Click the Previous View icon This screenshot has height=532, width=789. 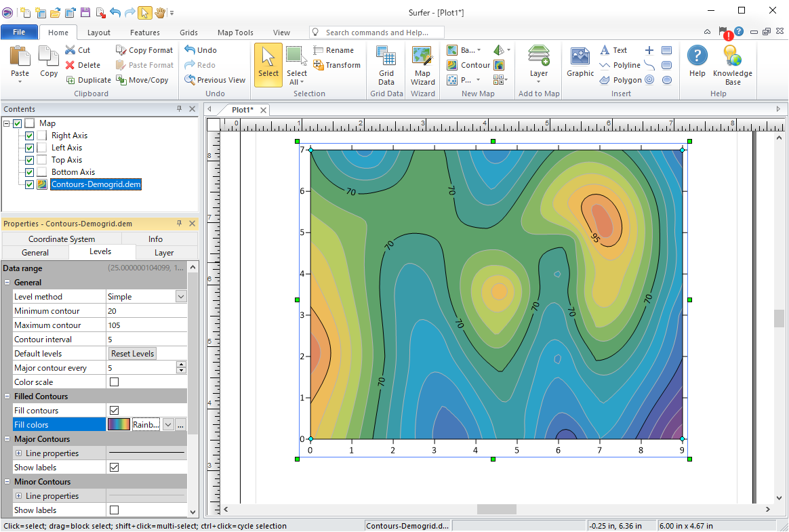190,80
